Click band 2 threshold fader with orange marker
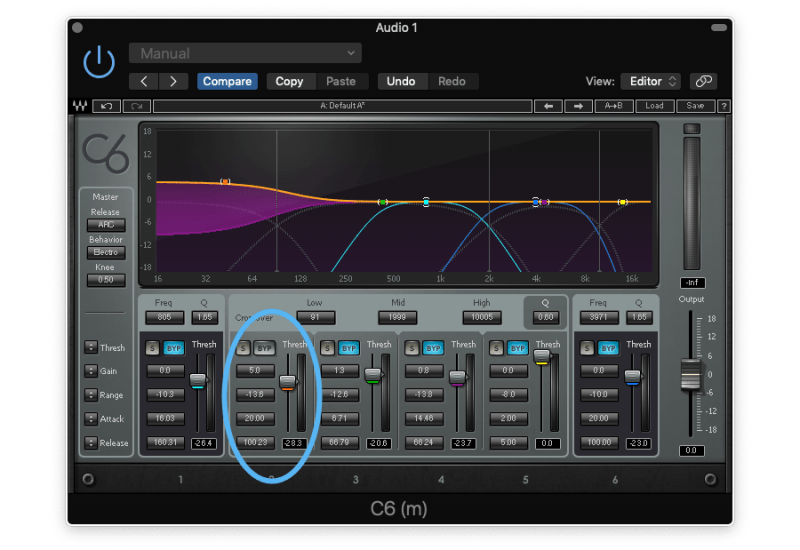 pos(288,382)
